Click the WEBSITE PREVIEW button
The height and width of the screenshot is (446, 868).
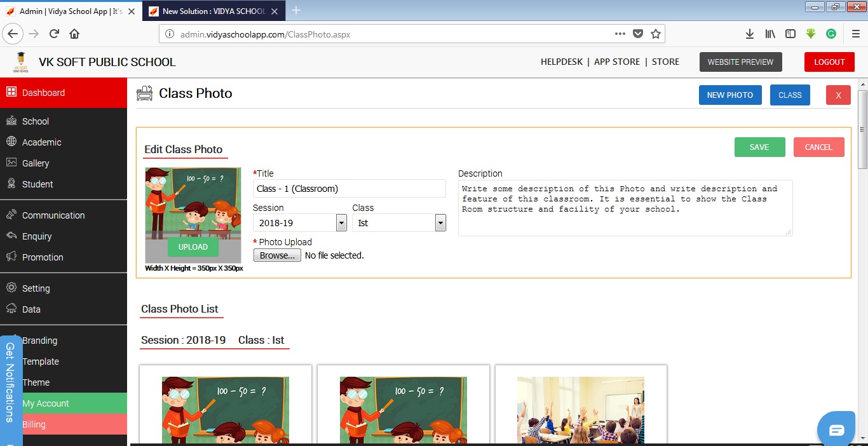[740, 62]
